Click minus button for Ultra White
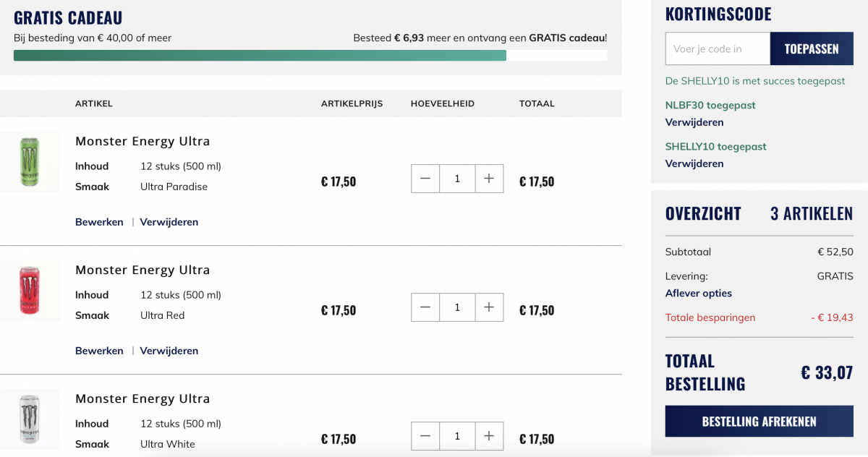 pos(425,436)
